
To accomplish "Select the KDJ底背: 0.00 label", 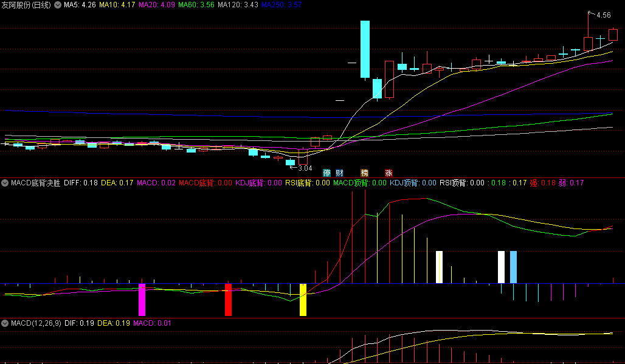I will (258, 183).
